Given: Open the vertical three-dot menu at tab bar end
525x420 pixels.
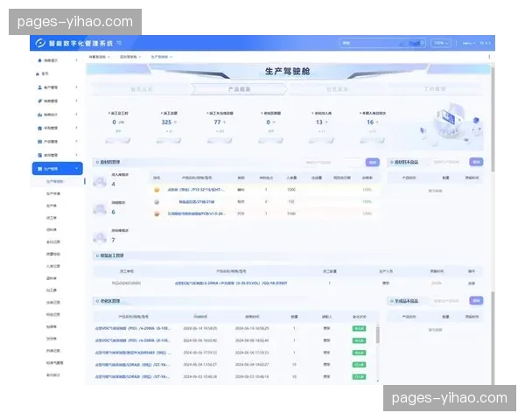Looking at the screenshot, I should pos(489,57).
